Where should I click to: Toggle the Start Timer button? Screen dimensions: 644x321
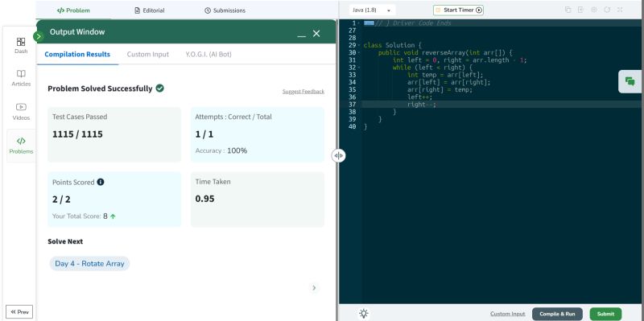(458, 10)
